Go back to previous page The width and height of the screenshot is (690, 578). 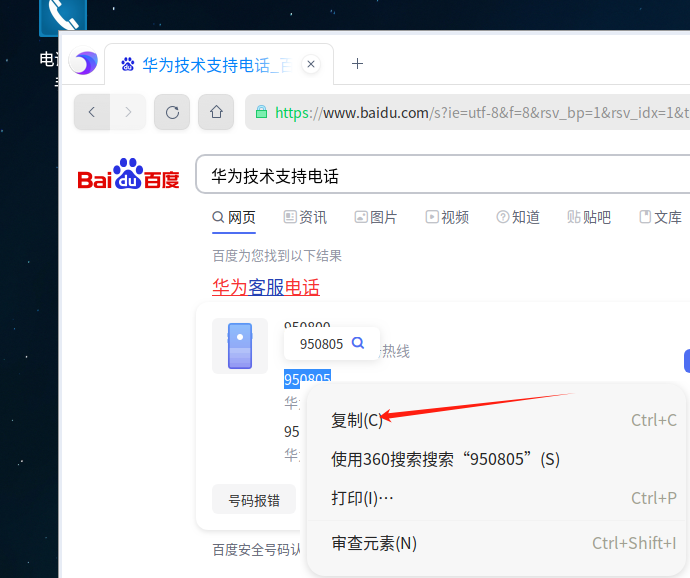pos(92,112)
